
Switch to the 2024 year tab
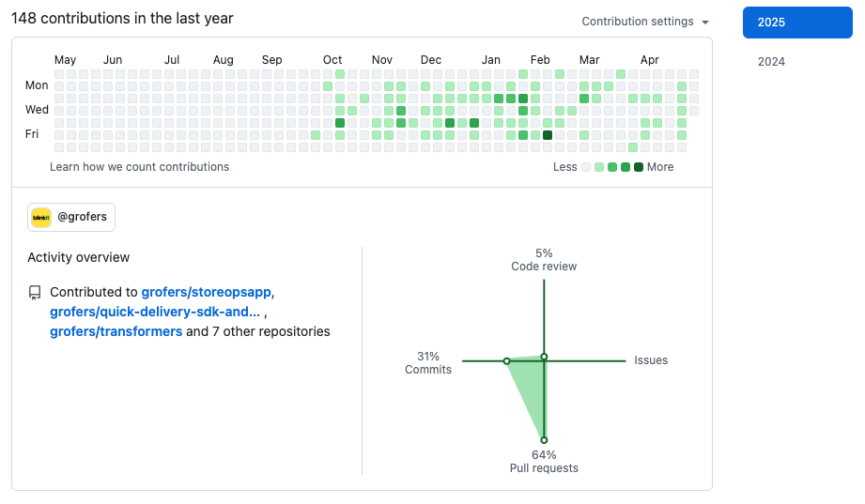771,62
